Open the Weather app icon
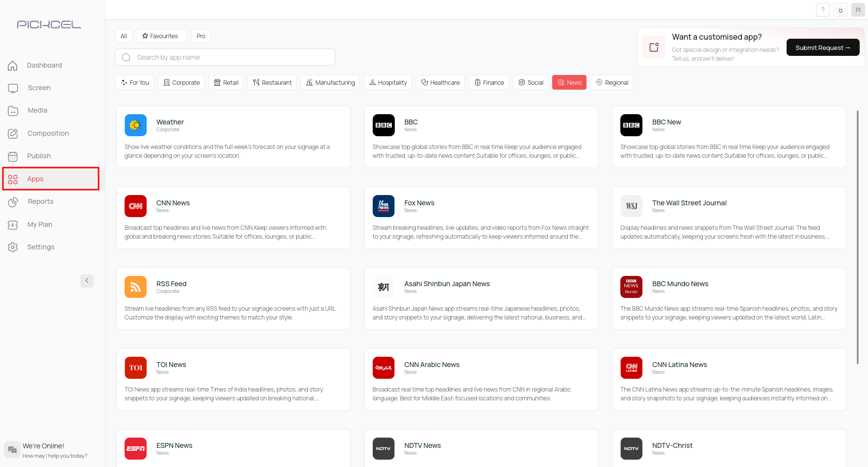The image size is (868, 467). [135, 125]
